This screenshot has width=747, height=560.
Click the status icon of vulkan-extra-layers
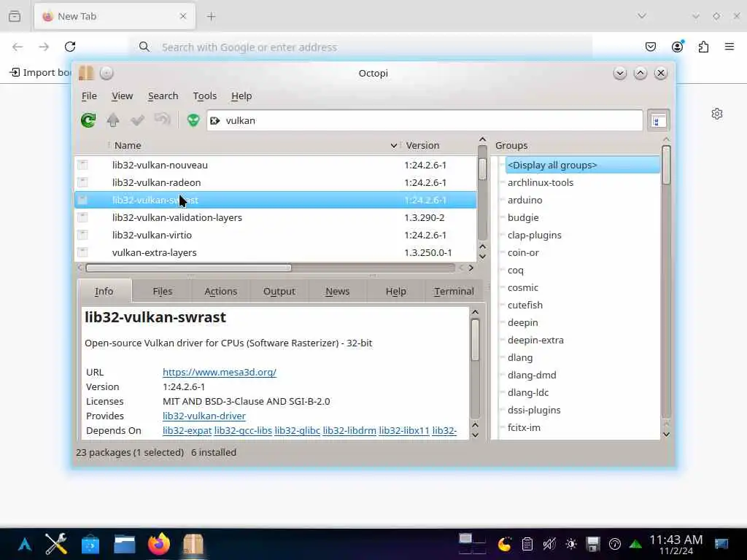pos(82,252)
